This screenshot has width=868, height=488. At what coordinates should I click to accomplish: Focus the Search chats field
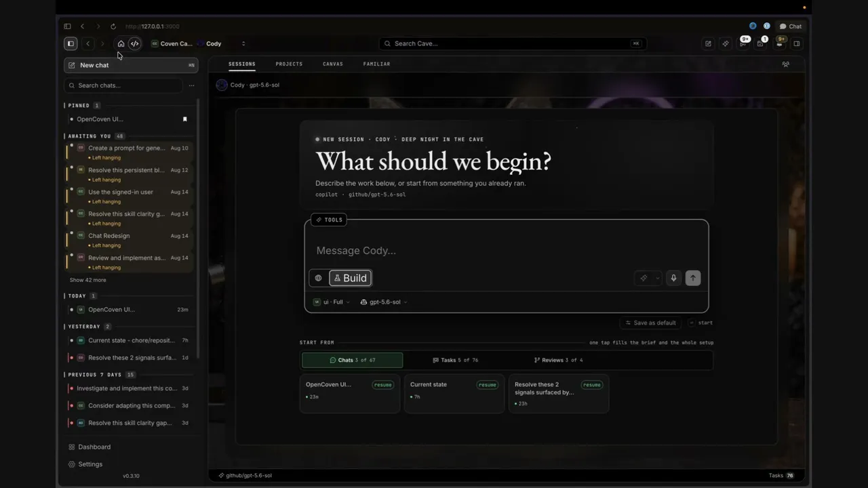point(123,85)
